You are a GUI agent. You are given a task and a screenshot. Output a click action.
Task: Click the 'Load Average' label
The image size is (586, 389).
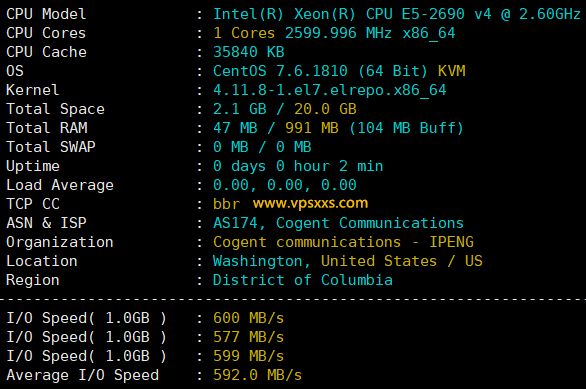click(x=60, y=185)
